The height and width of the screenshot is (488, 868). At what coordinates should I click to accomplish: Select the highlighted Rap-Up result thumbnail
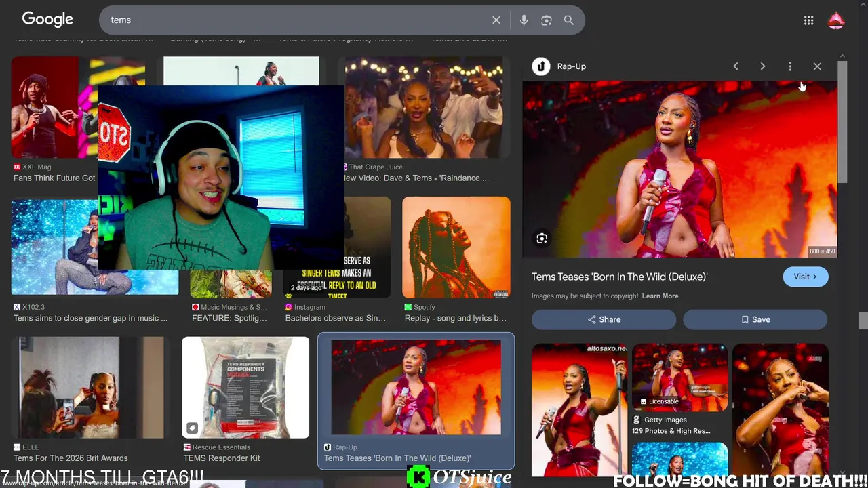(416, 388)
